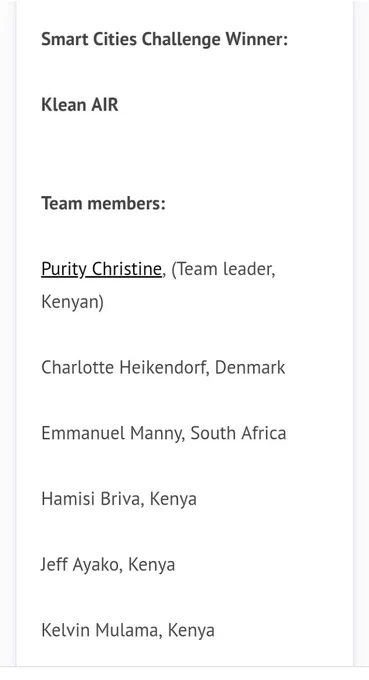The height and width of the screenshot is (680, 369).
Task: Open the Purity Christine profile link
Action: point(101,270)
